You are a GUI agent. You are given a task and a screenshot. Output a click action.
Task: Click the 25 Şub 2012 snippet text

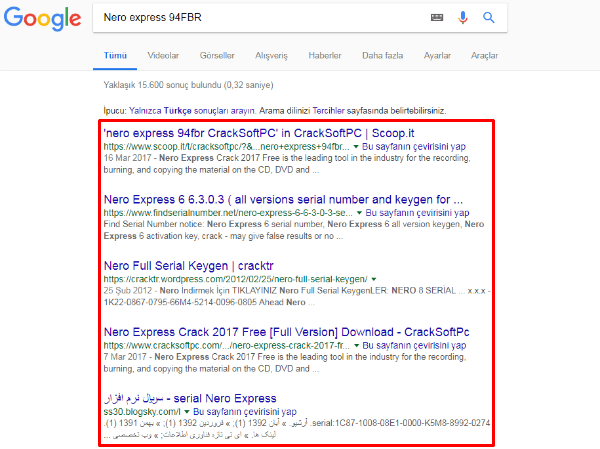tap(297, 297)
